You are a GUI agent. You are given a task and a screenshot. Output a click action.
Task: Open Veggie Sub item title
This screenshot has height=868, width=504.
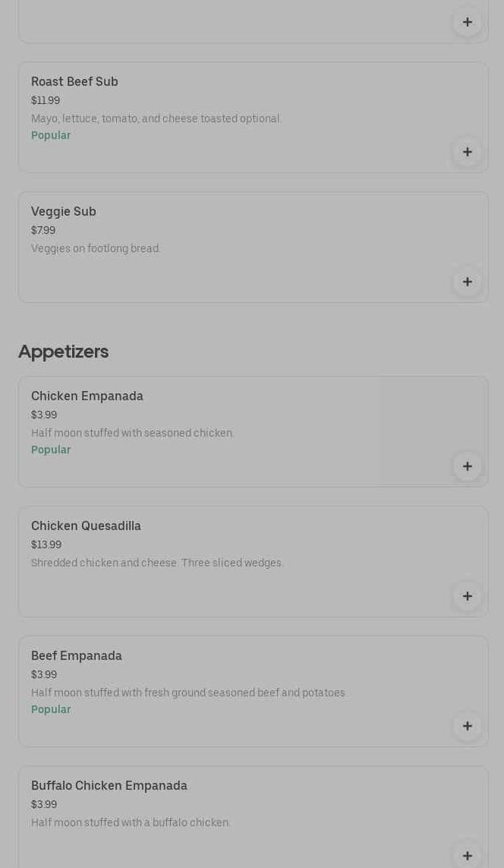pos(64,211)
